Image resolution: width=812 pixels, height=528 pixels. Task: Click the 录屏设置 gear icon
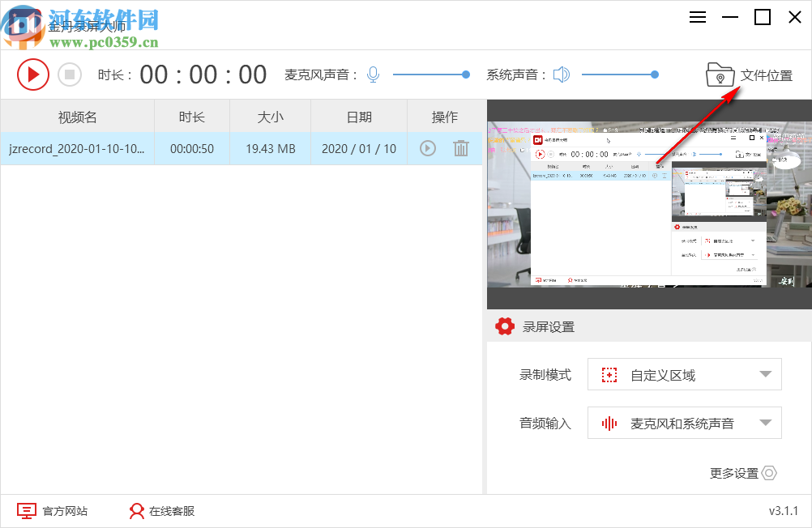point(505,326)
